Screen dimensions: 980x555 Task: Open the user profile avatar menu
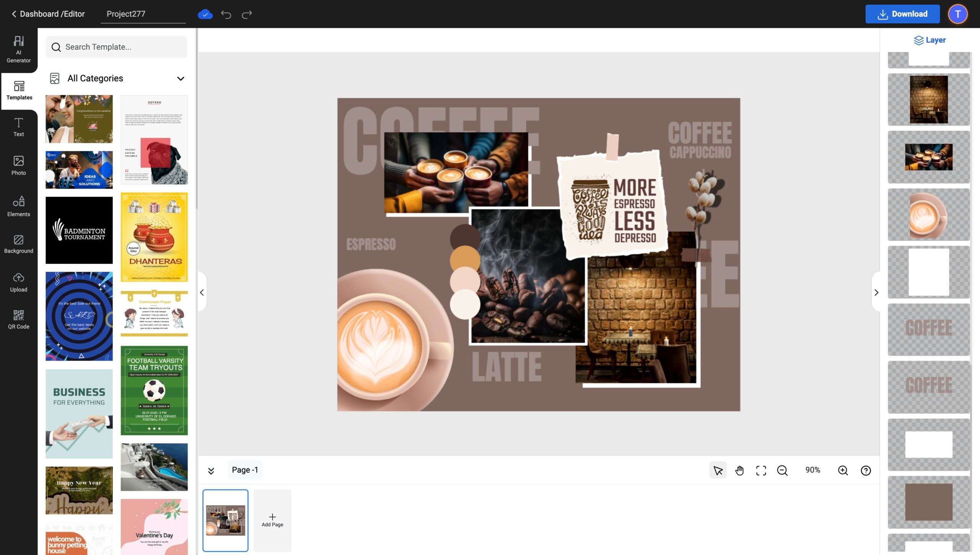pyautogui.click(x=957, y=14)
